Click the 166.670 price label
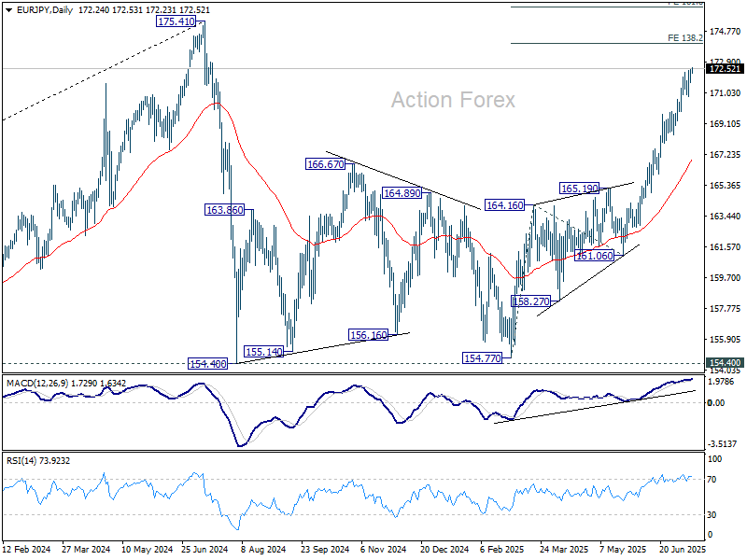Image resolution: width=747 pixels, height=560 pixels. tap(326, 163)
